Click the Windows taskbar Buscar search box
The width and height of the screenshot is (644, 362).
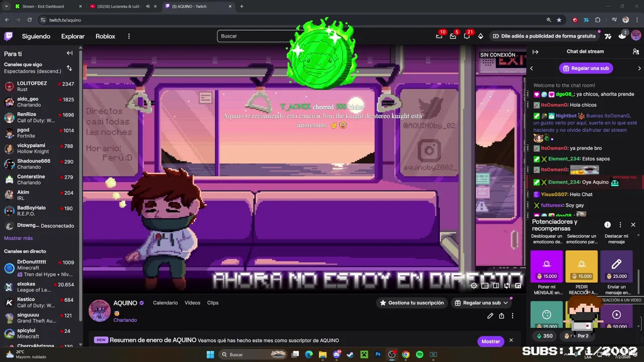pyautogui.click(x=254, y=354)
